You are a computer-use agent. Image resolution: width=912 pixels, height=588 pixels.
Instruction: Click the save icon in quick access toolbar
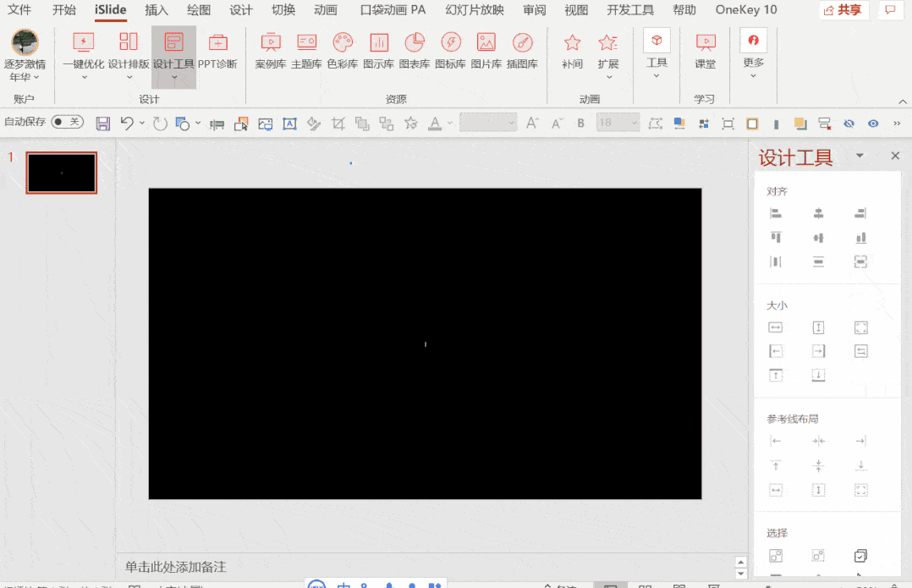point(103,124)
